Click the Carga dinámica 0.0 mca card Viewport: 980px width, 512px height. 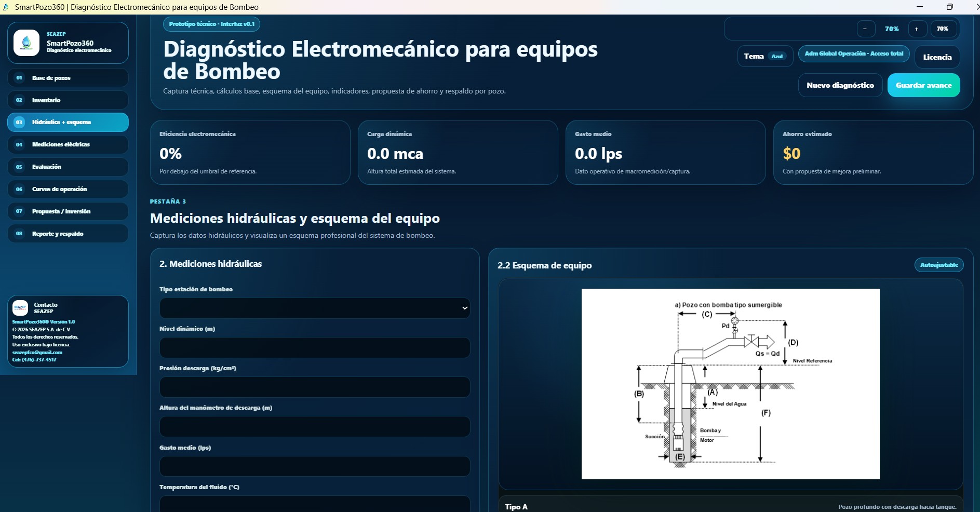458,153
